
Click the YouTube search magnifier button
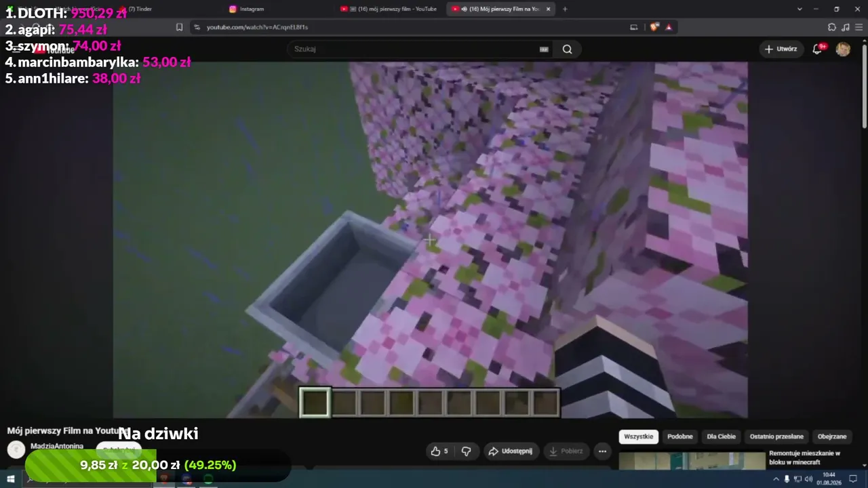coord(567,49)
